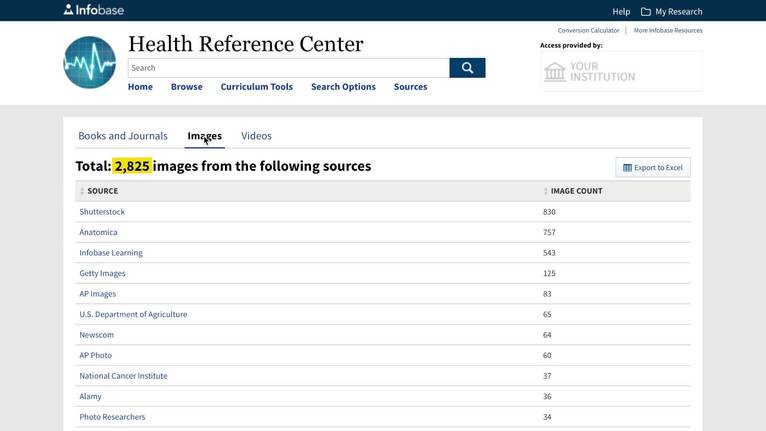Open the Help page
Viewport: 766px width, 431px height.
click(621, 11)
